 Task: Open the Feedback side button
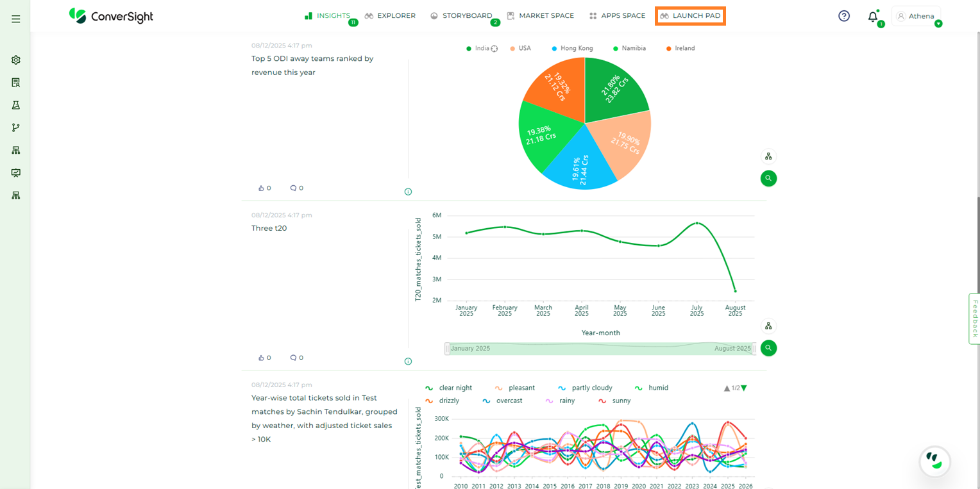975,319
